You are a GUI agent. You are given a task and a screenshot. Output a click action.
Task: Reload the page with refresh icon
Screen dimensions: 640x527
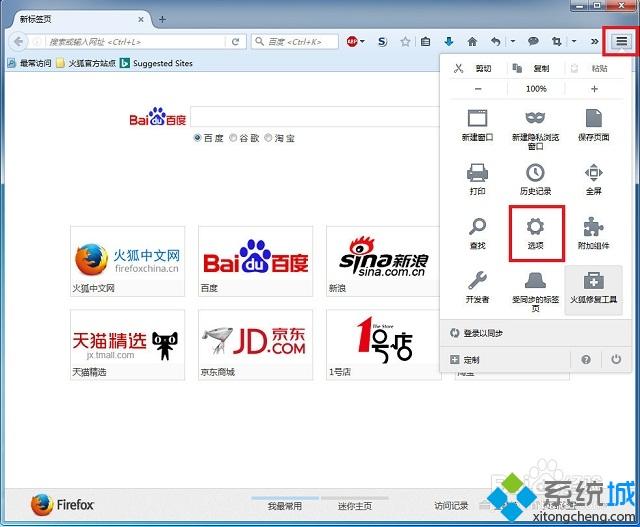click(235, 42)
